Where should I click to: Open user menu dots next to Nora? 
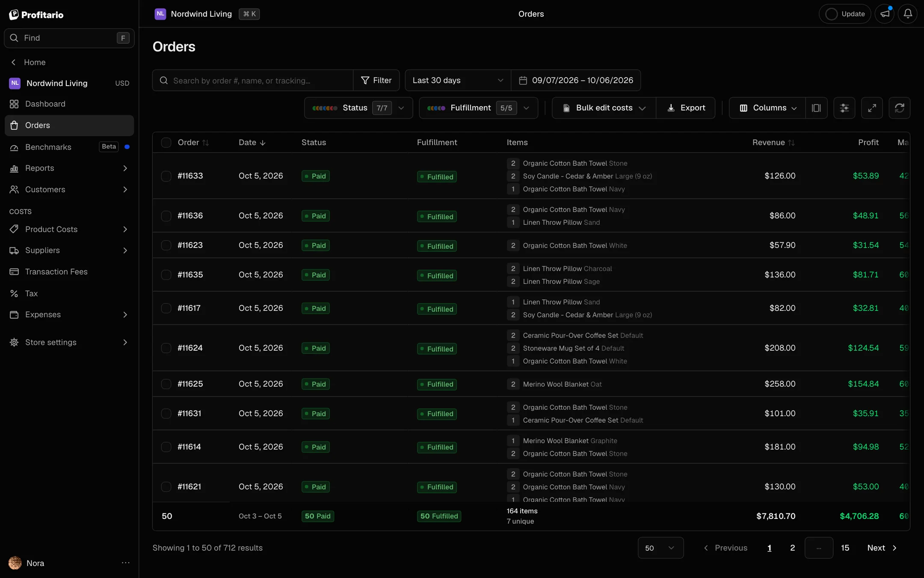coord(125,563)
